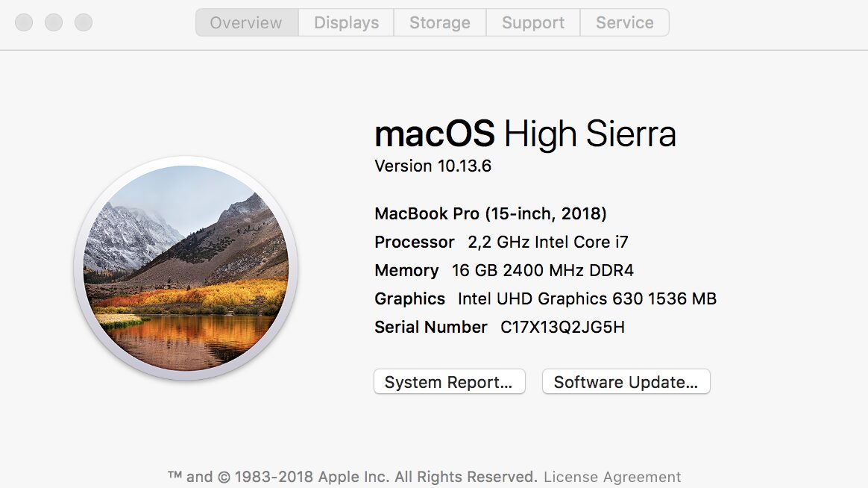Image resolution: width=868 pixels, height=488 pixels.
Task: Open the Service tab
Action: (624, 22)
